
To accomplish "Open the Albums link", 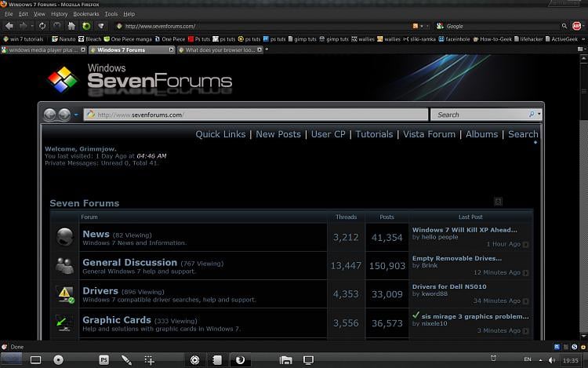I will coord(482,134).
